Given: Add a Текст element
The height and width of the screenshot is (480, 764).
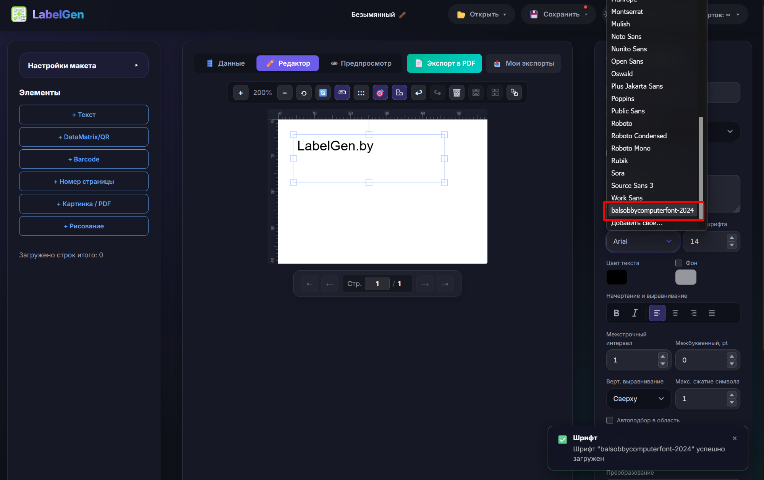Looking at the screenshot, I should [84, 115].
